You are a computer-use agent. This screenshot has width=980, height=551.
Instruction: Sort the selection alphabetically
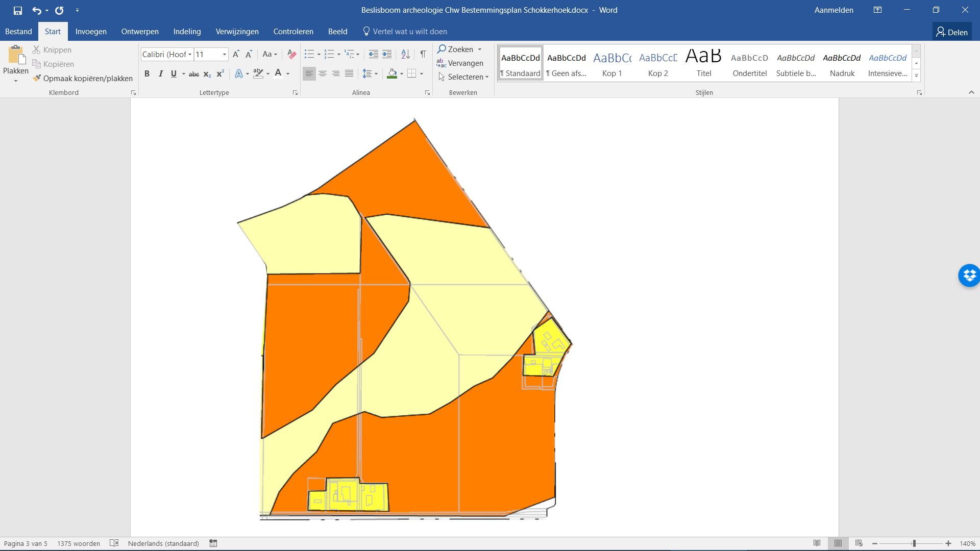coord(405,54)
